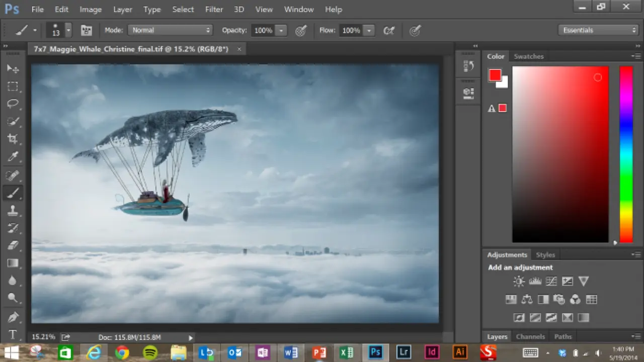
Task: Close the Maggie_Whale document tab
Action: 239,49
